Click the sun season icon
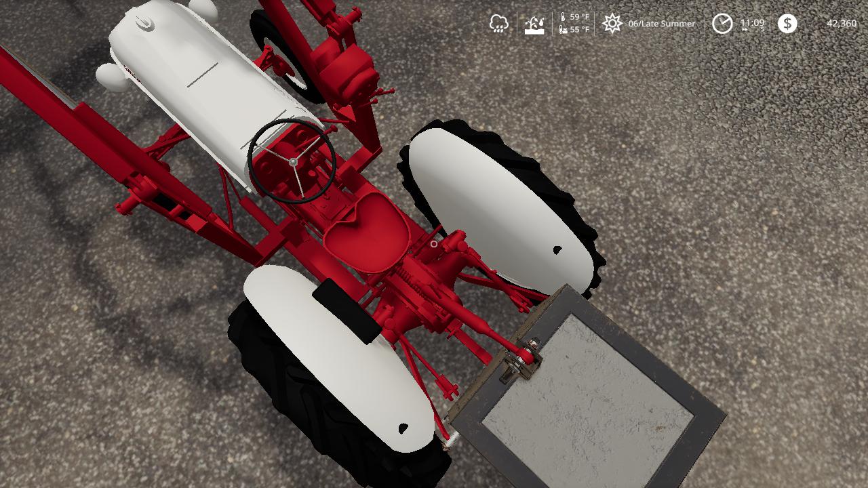 click(612, 24)
